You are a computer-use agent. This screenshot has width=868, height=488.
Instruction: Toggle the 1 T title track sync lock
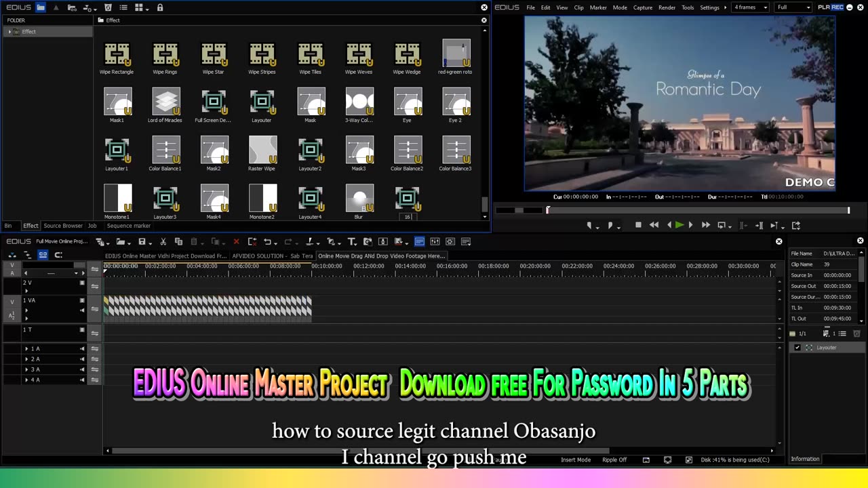click(95, 333)
